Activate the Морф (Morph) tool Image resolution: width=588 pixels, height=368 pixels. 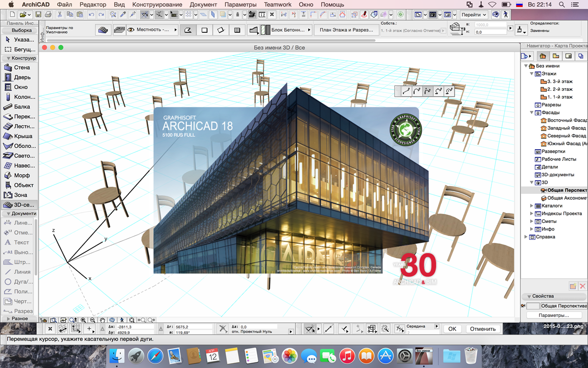click(x=19, y=175)
